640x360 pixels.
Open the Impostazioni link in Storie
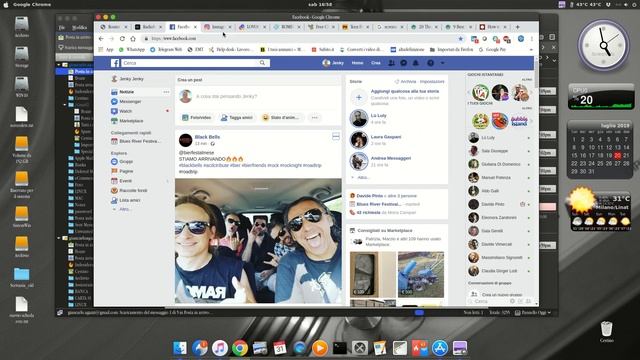coord(432,82)
